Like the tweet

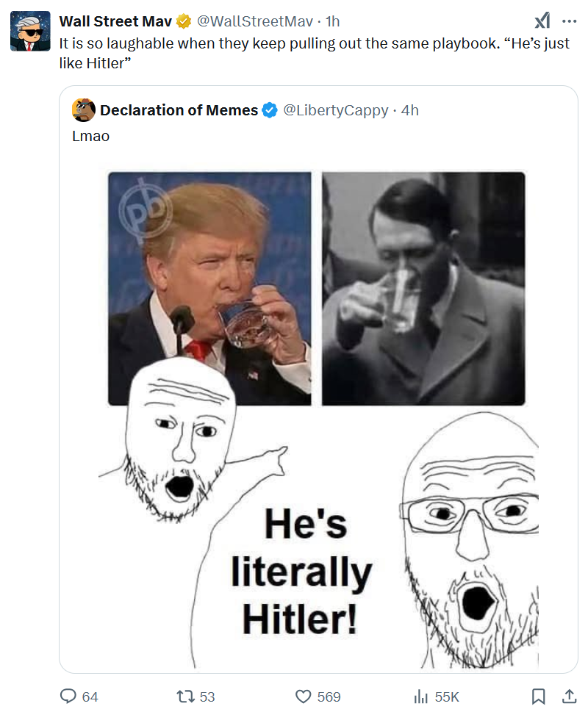point(304,696)
